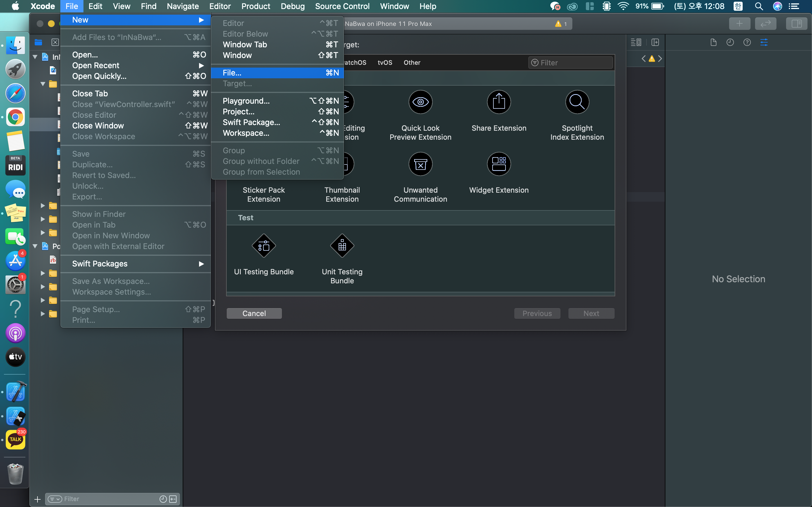Show the History inspector clock icon
The height and width of the screenshot is (507, 812).
[x=730, y=42]
